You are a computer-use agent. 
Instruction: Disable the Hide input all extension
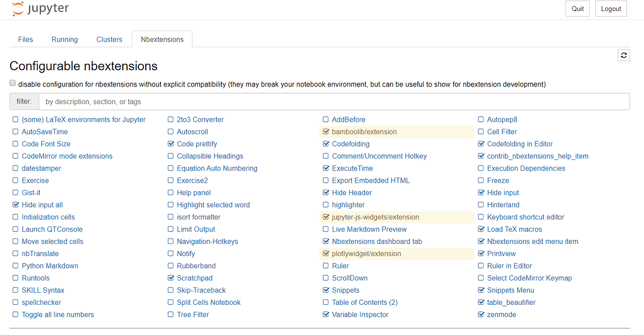pyautogui.click(x=15, y=205)
